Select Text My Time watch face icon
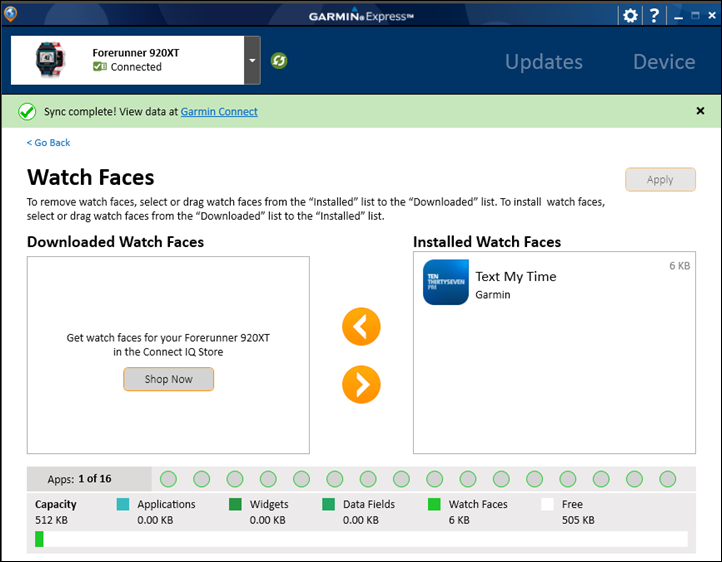The width and height of the screenshot is (722, 562). 446,282
